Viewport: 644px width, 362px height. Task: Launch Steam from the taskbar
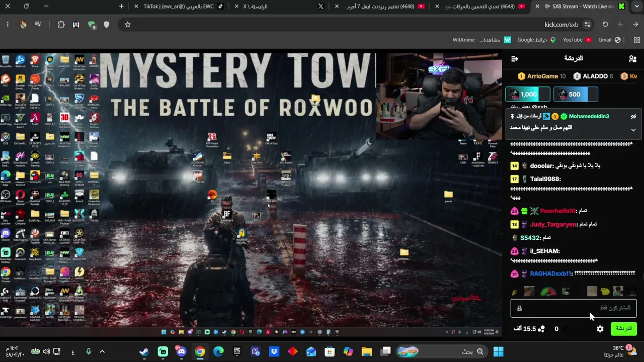(x=144, y=351)
